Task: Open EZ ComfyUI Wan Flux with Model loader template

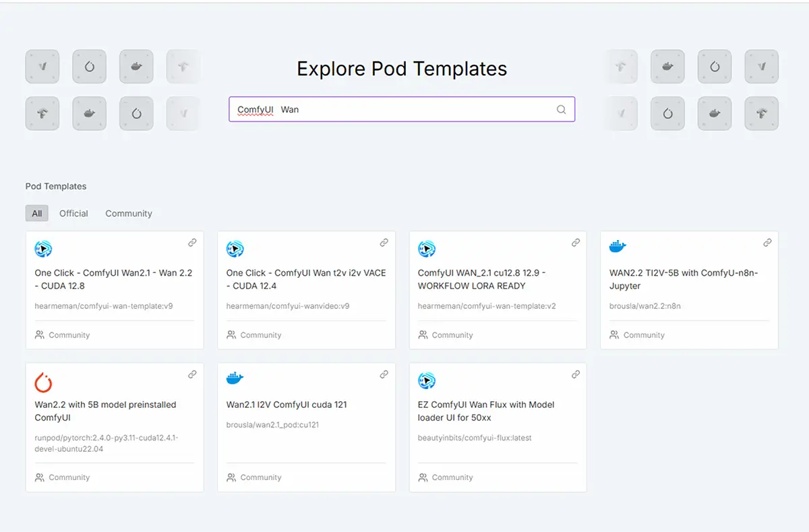Action: click(486, 411)
